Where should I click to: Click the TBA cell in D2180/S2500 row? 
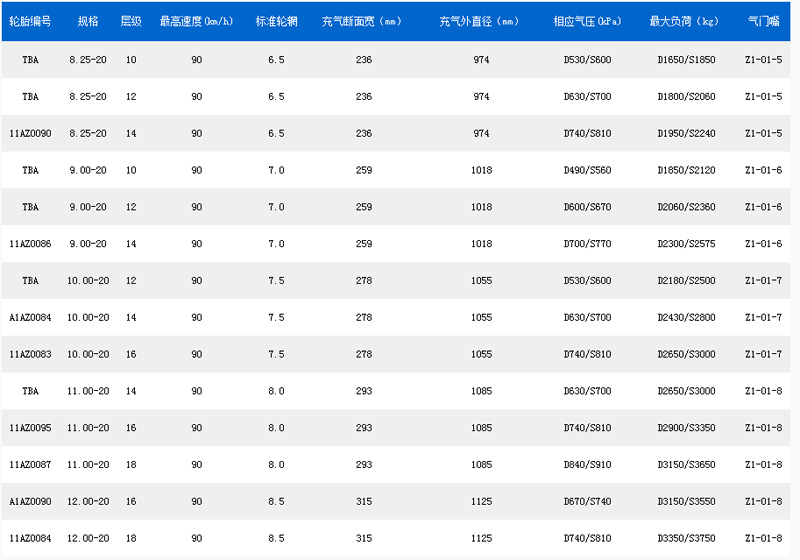point(30,281)
